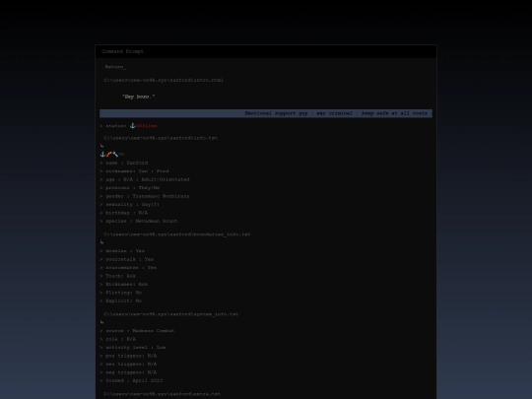This screenshot has height=399, width=532.
Task: Click the hooked arrow under the boundaries_info.txt path
Action: [101, 242]
